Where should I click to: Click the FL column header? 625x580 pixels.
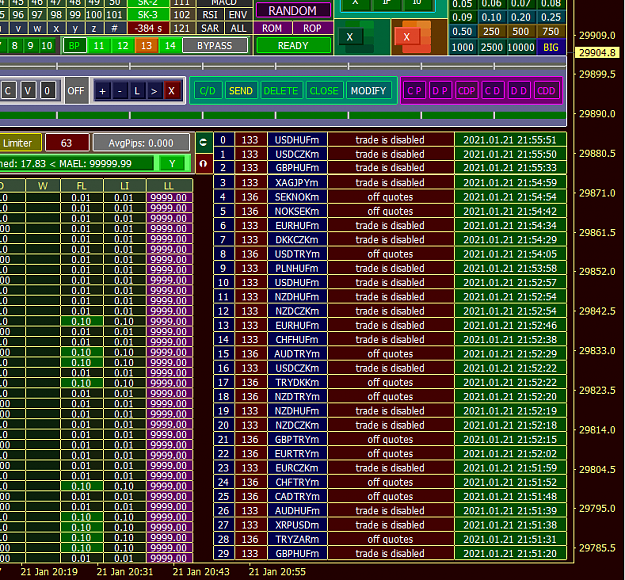tap(82, 186)
